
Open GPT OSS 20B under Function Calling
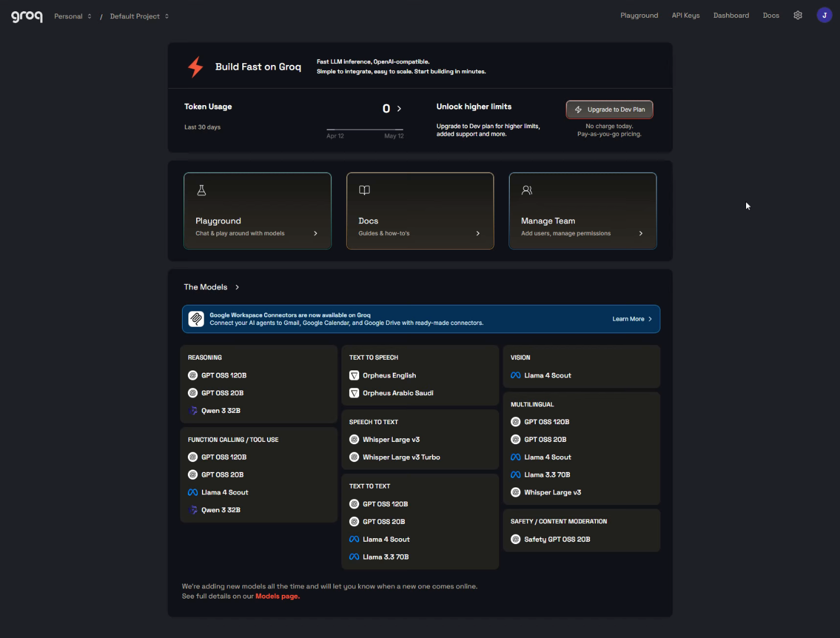click(x=222, y=475)
